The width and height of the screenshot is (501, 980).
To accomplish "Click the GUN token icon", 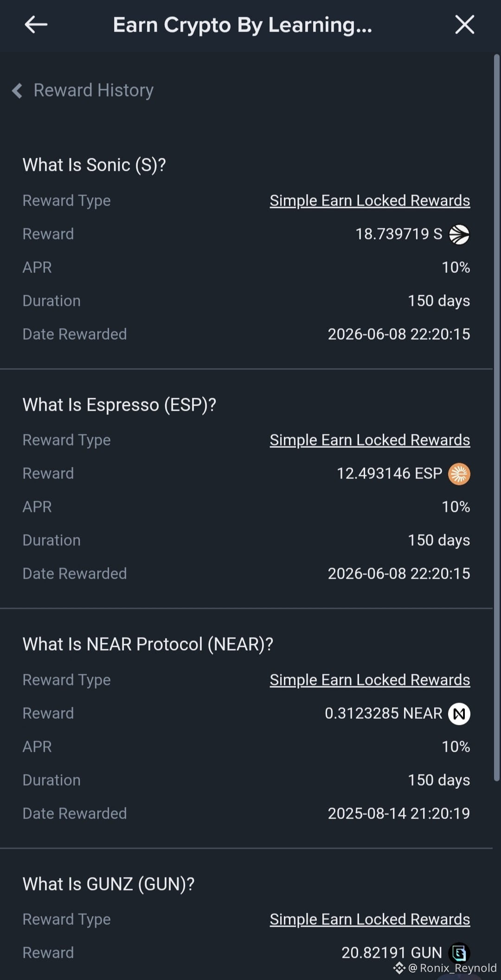I will click(459, 953).
